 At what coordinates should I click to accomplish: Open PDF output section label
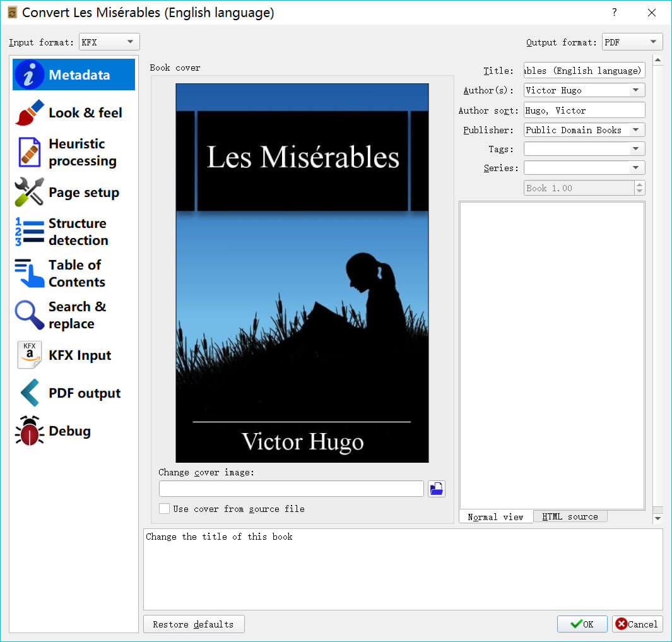[85, 393]
